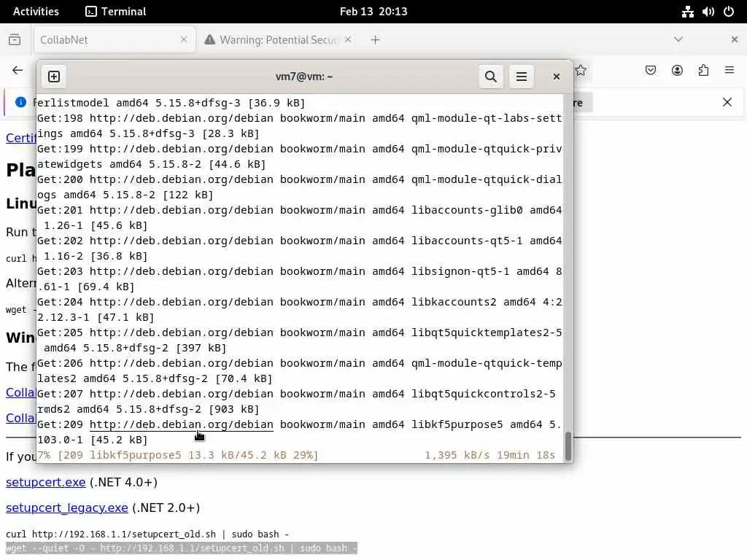The height and width of the screenshot is (560, 747).
Task: Dismiss the Firefox notification bar
Action: pyautogui.click(x=727, y=102)
